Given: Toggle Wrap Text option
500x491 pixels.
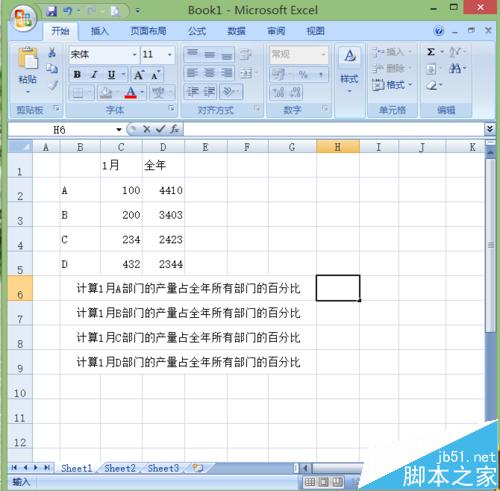Looking at the screenshot, I should click(246, 54).
